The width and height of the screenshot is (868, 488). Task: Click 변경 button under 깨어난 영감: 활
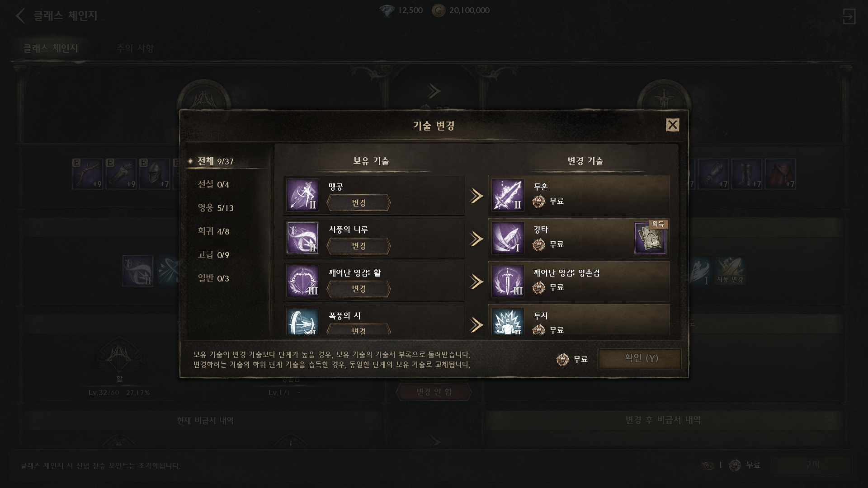tap(359, 289)
